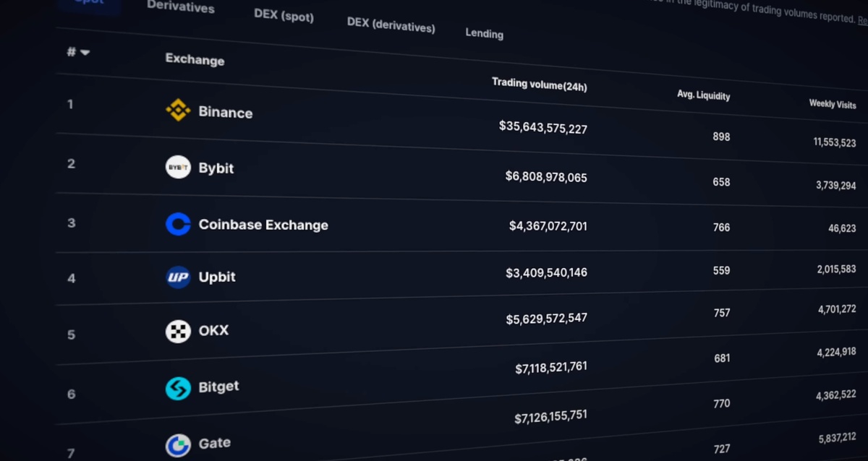868x461 pixels.
Task: Sort by rank using the # arrow
Action: (x=85, y=52)
